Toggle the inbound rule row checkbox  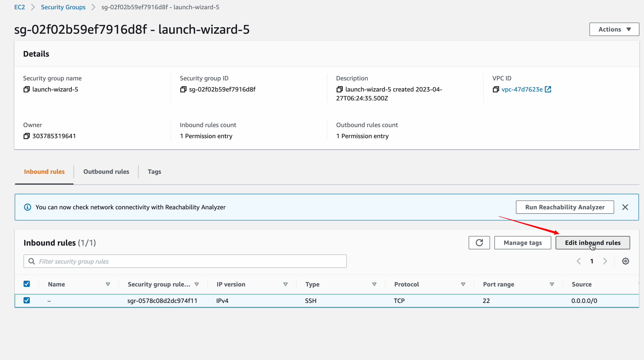tap(27, 301)
